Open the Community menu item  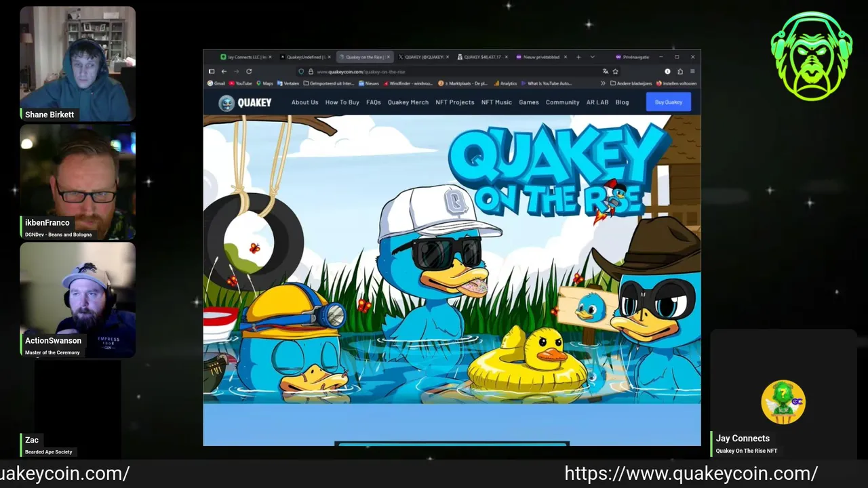[563, 102]
